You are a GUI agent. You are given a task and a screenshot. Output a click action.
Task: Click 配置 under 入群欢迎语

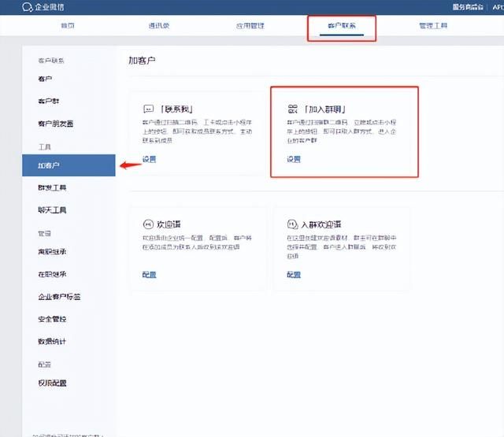tap(294, 275)
